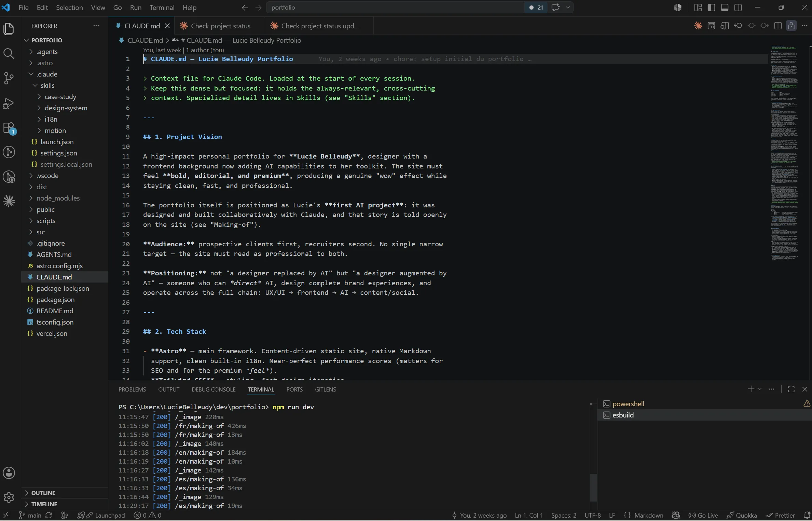This screenshot has width=812, height=521.
Task: Open the Extensions view with badge
Action: [x=9, y=128]
